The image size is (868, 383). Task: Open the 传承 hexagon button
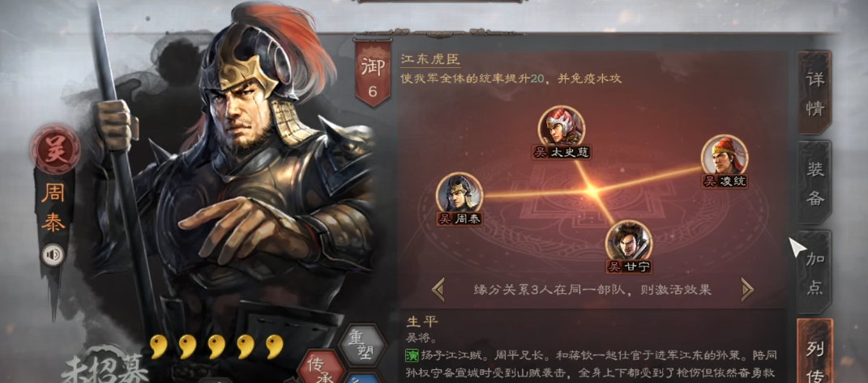click(x=319, y=368)
